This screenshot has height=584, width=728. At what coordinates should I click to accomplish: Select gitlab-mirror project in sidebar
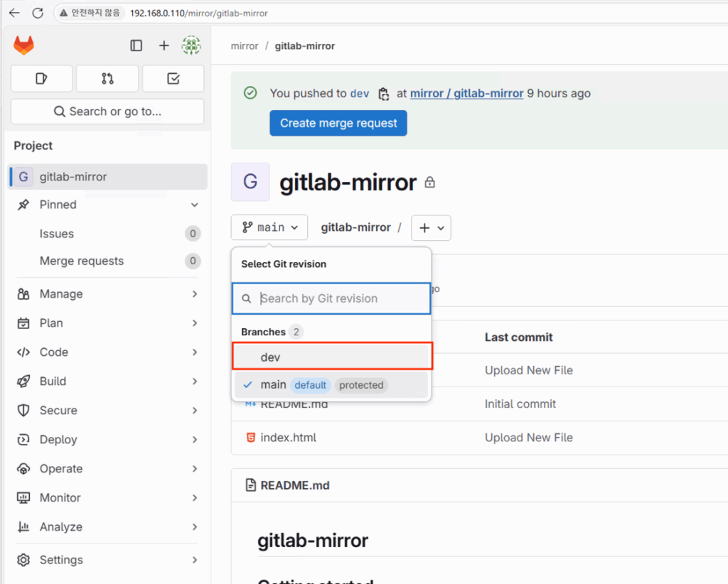[x=107, y=177]
